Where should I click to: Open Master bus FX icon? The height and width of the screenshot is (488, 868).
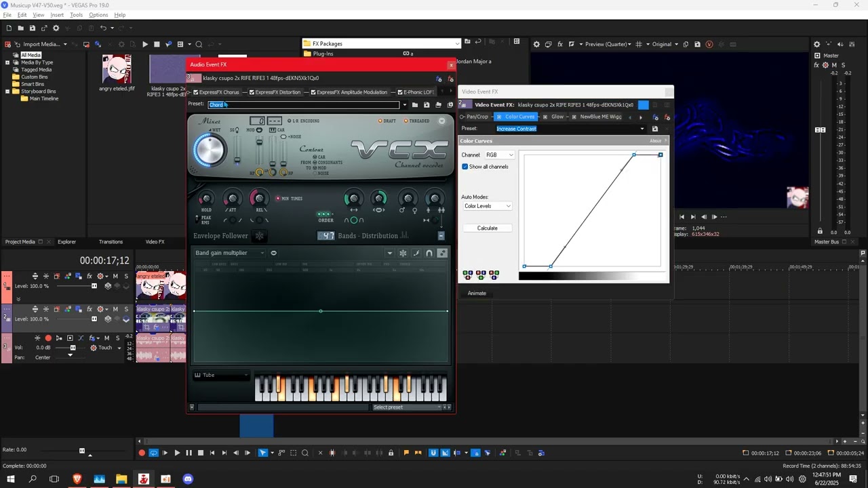click(816, 65)
